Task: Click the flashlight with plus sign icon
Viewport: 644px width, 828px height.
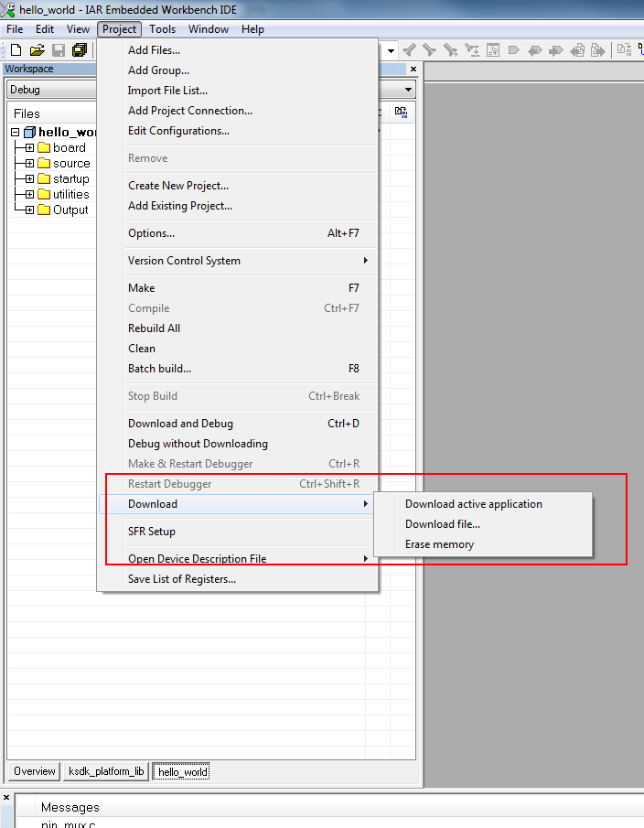Action: [450, 50]
